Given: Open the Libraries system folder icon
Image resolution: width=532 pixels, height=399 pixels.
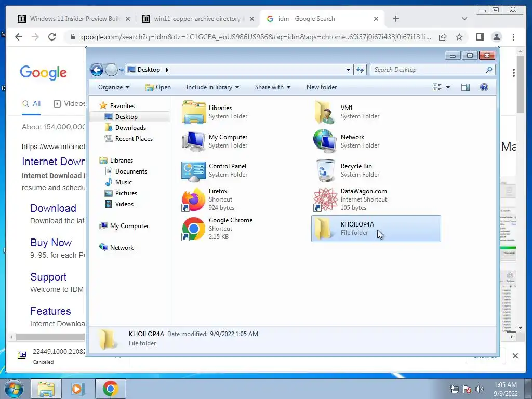Looking at the screenshot, I should pyautogui.click(x=193, y=112).
